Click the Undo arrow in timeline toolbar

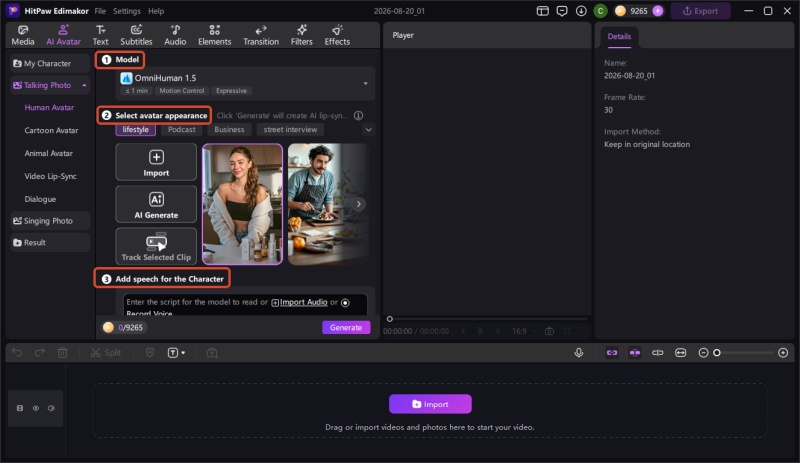[17, 353]
